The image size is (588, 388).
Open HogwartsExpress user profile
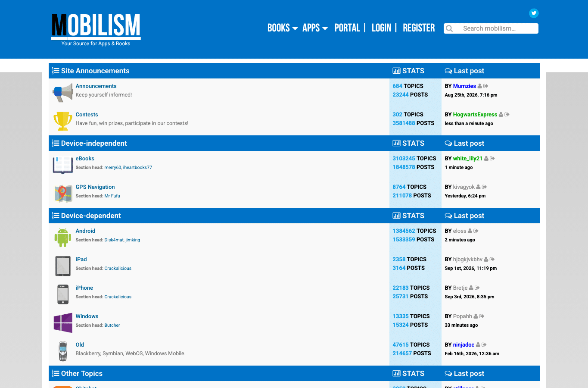(475, 115)
